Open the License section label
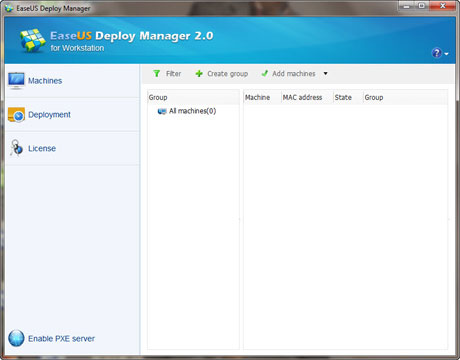The width and height of the screenshot is (460, 360). pos(42,148)
